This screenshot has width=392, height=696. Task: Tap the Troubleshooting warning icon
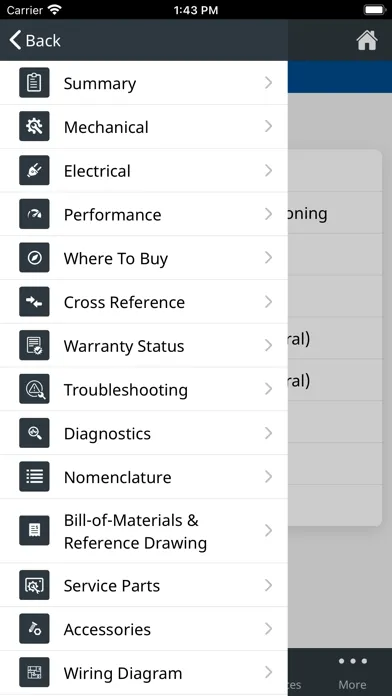click(34, 389)
